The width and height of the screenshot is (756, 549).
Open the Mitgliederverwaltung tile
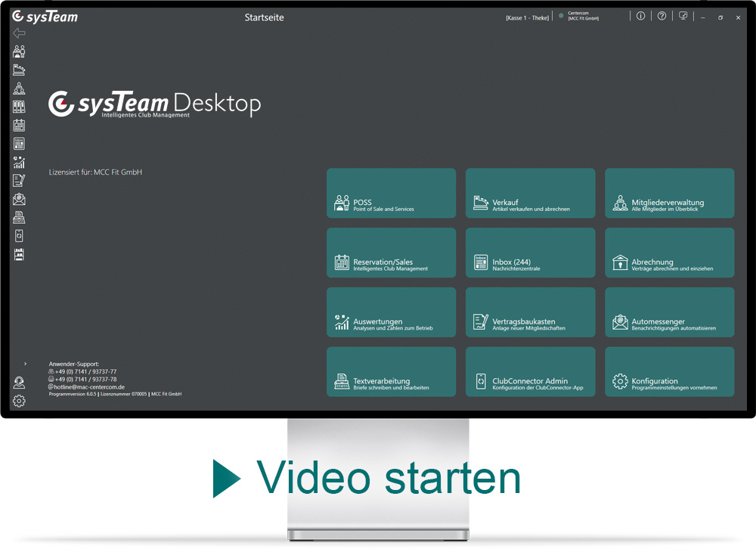click(670, 193)
